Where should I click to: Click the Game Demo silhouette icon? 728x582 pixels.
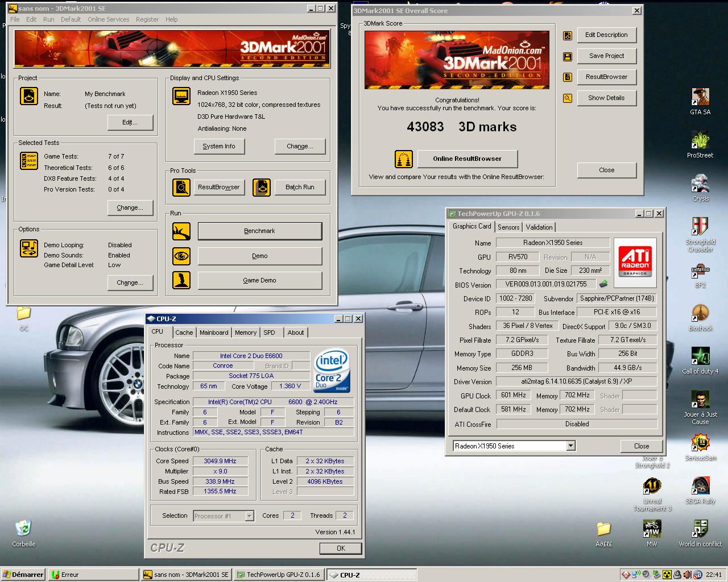(181, 280)
